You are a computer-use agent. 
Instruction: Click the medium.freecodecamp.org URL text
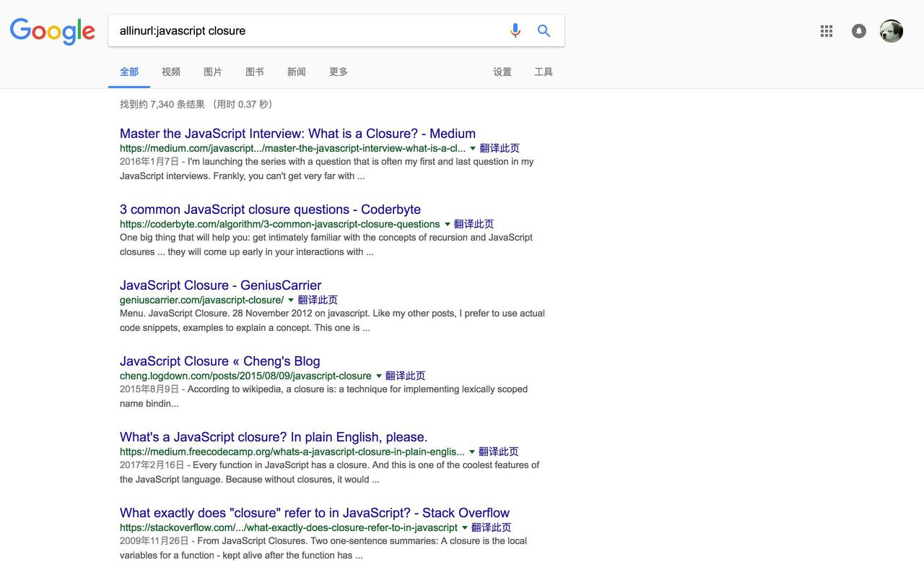[292, 452]
